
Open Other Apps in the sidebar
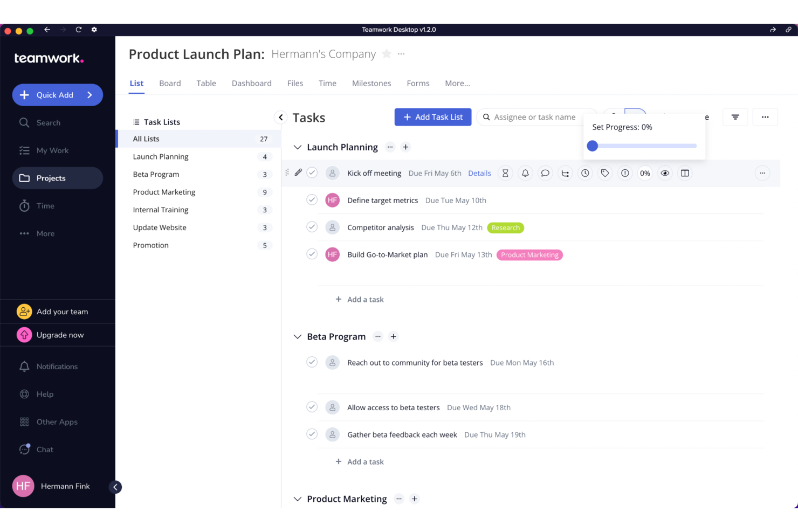pos(58,422)
